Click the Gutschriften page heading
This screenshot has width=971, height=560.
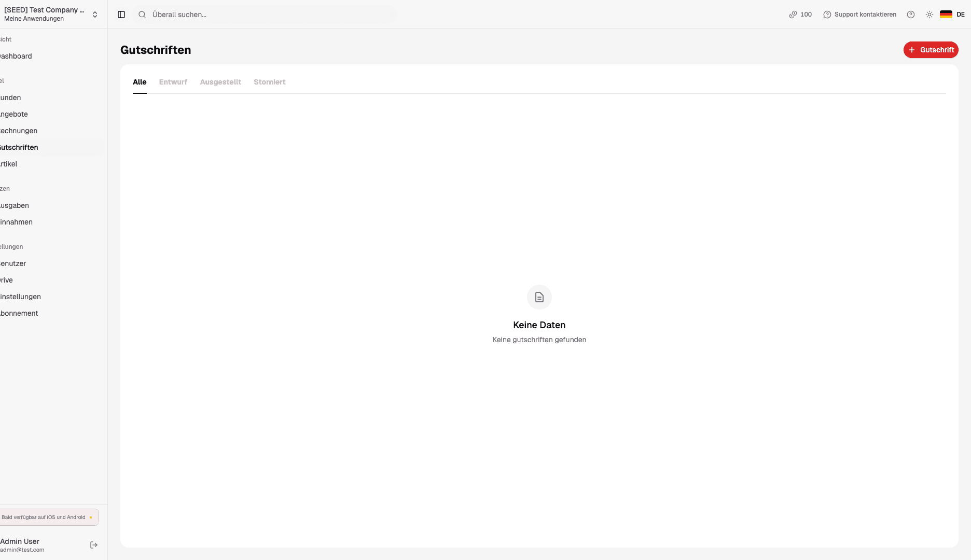tap(156, 50)
